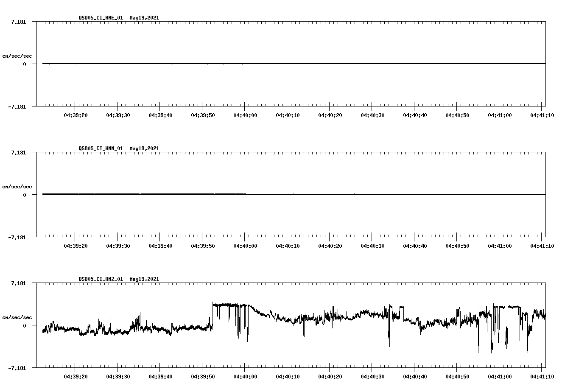Click the 04:40:00 time tick on middle axis
The image size is (576, 392).
245,245
